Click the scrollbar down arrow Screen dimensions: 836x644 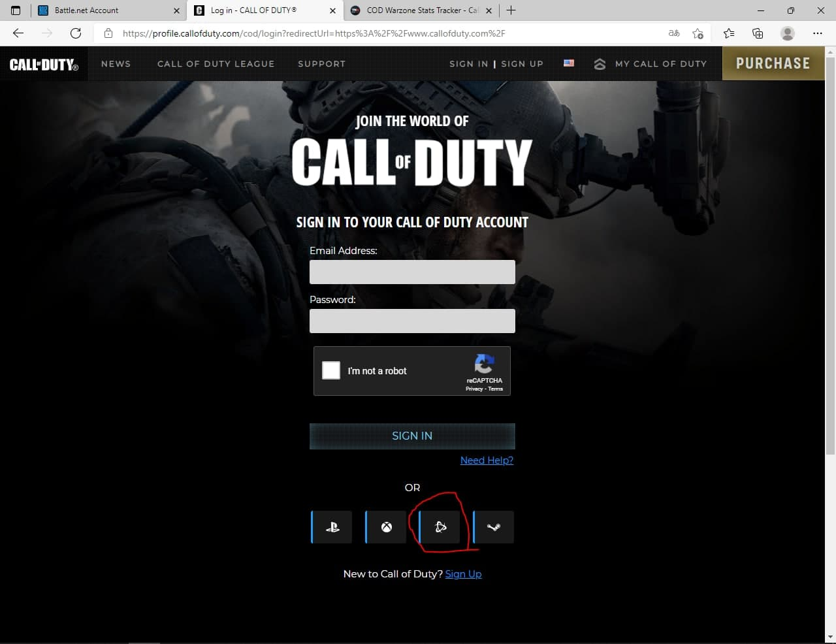(830, 637)
